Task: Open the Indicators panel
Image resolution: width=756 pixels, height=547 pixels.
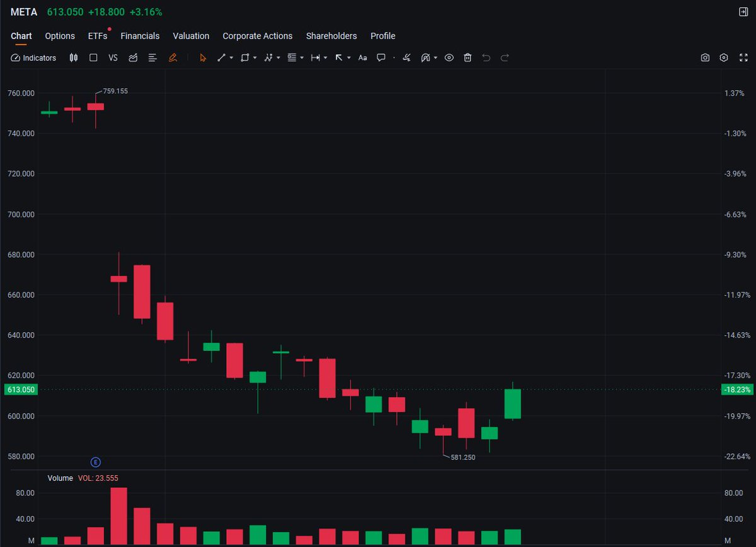Action: [x=33, y=57]
